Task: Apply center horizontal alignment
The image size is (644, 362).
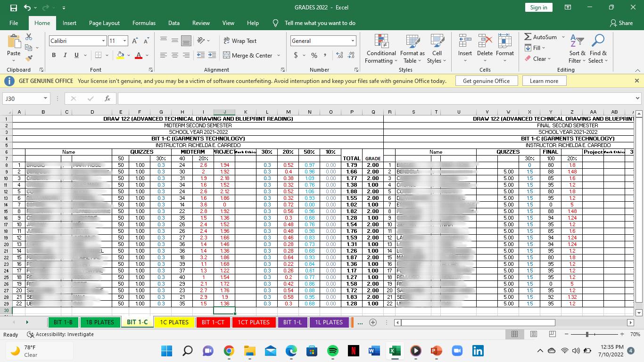Action: [x=175, y=55]
